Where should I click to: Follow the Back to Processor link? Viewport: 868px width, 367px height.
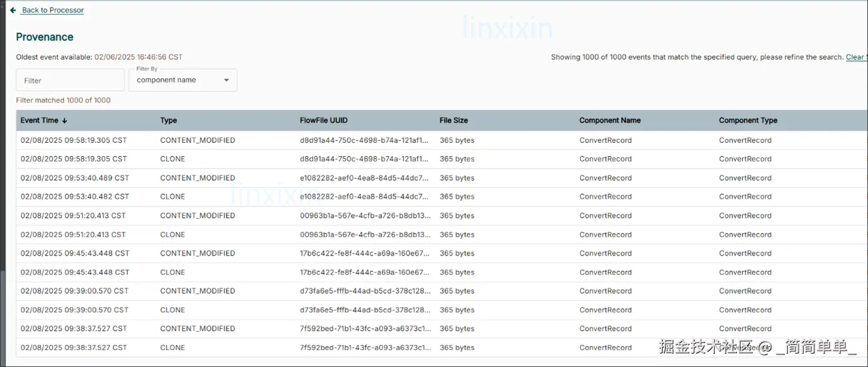tap(53, 10)
